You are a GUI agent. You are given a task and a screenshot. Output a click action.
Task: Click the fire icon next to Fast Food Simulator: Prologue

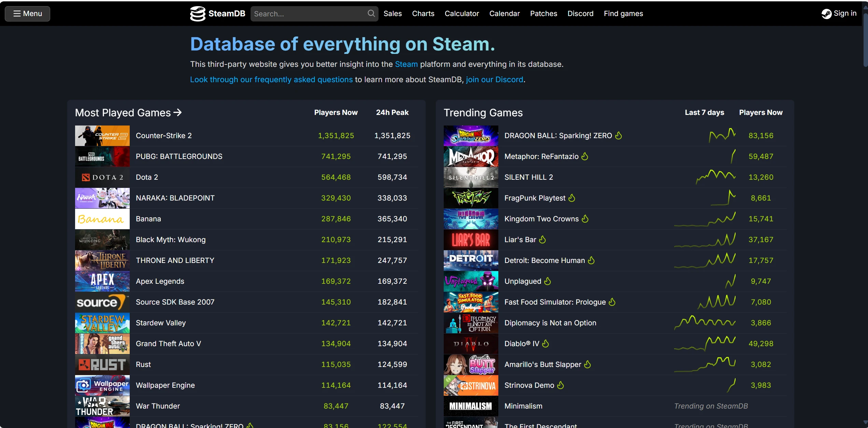point(612,302)
